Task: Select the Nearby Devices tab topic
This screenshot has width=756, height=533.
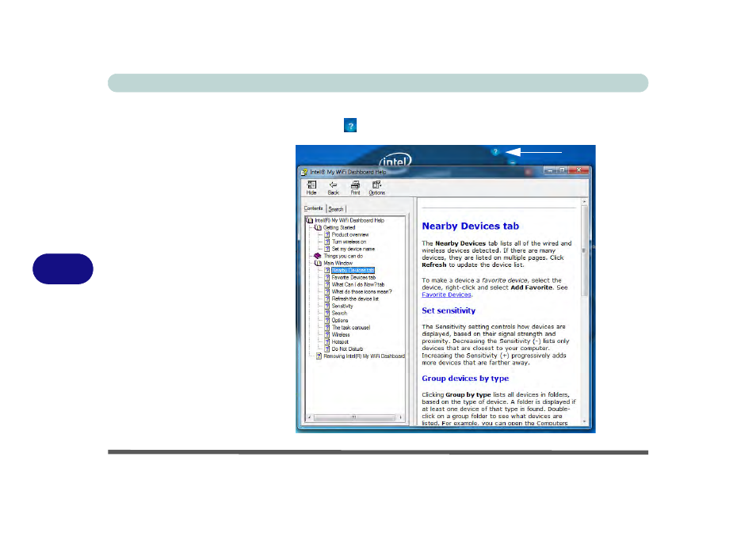Action: click(353, 270)
